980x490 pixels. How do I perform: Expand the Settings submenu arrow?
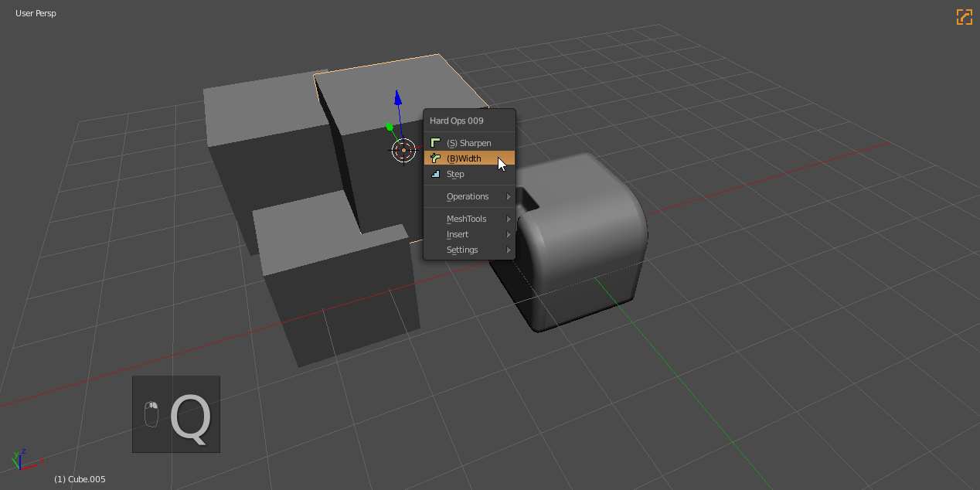tap(508, 250)
